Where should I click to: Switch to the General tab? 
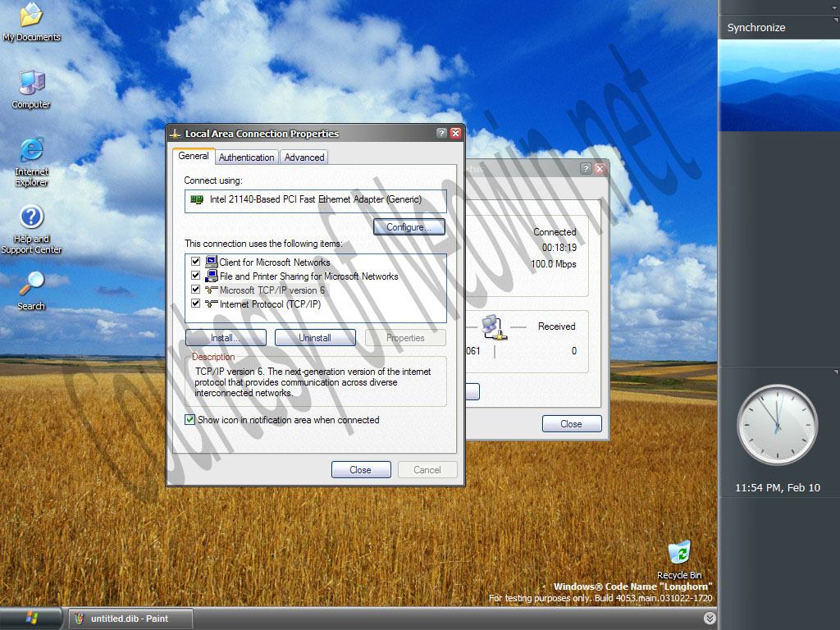pos(194,156)
